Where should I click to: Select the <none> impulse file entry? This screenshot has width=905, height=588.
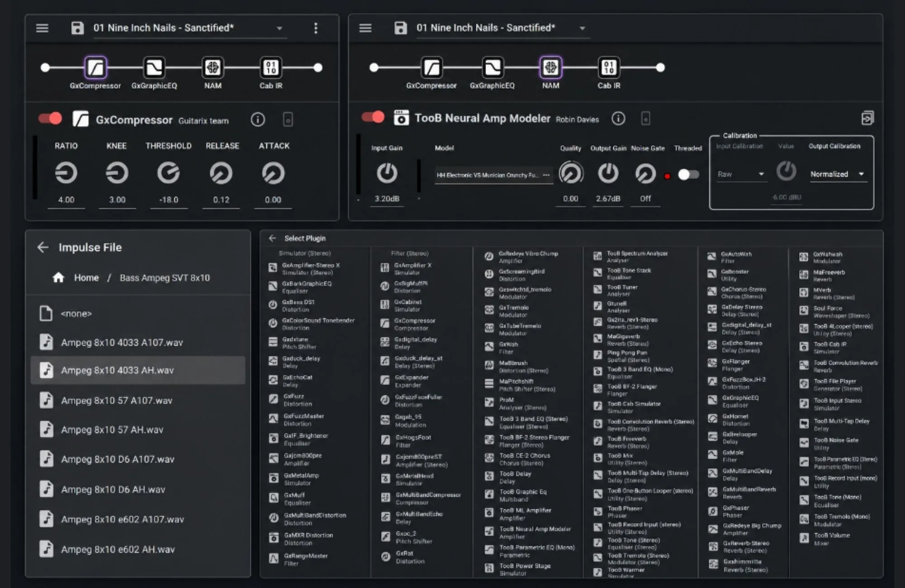(x=138, y=313)
